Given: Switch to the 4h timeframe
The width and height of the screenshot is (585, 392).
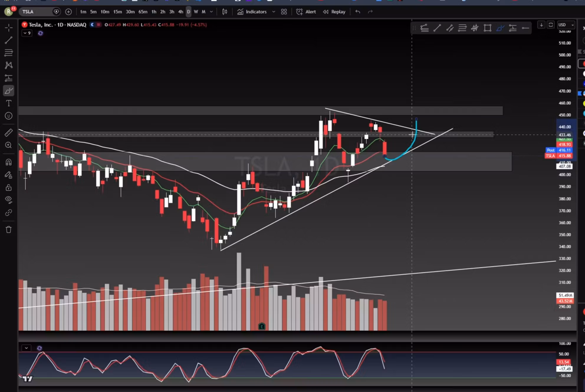Looking at the screenshot, I should coord(180,12).
